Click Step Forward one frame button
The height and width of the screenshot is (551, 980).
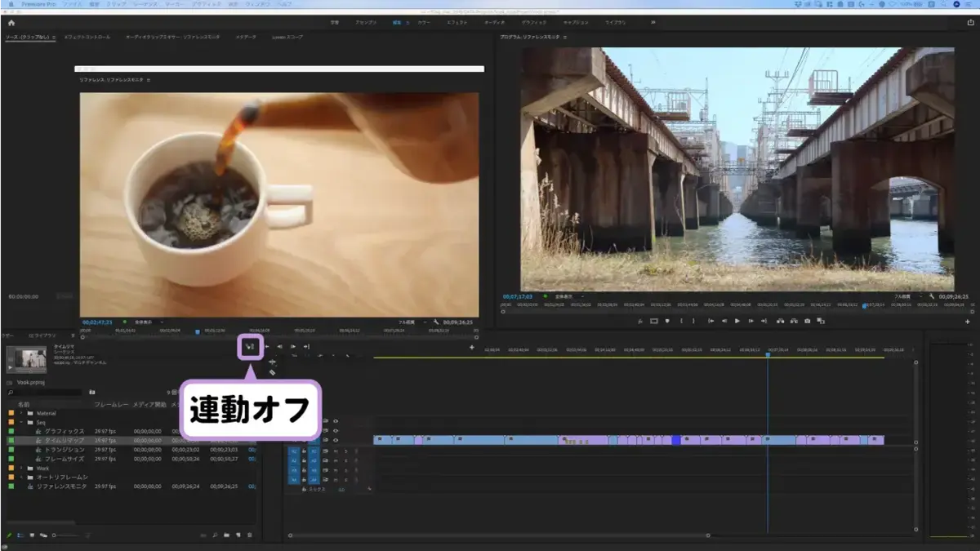tap(751, 321)
